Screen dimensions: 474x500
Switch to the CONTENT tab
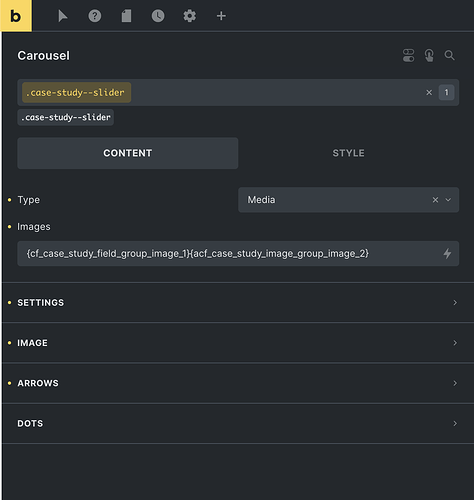click(128, 153)
